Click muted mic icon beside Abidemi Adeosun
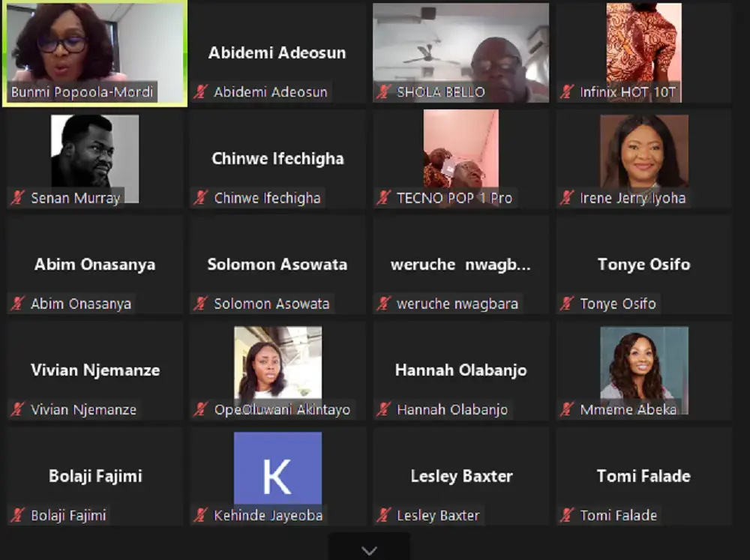This screenshot has width=750, height=560. point(201,91)
